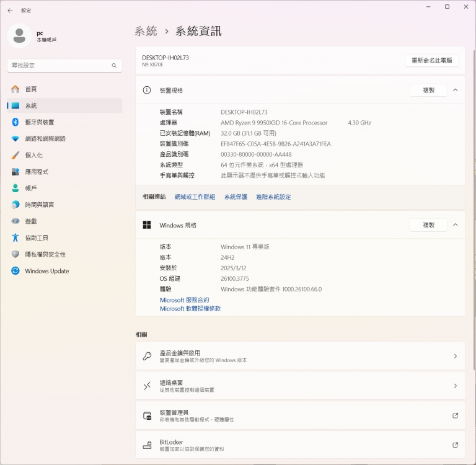Click the Windows Update sync icon

tap(15, 270)
